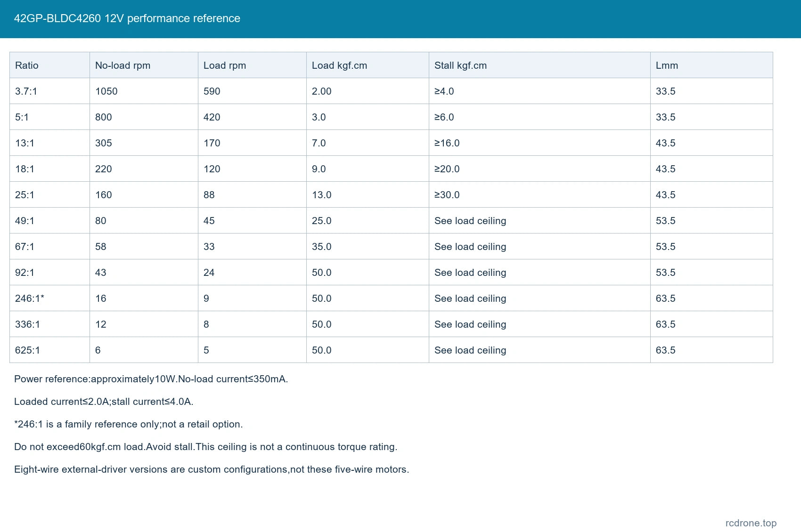Screen dimensions: 801x532
Task: Click the Power reference approximately 10W note
Action: pyautogui.click(x=151, y=379)
